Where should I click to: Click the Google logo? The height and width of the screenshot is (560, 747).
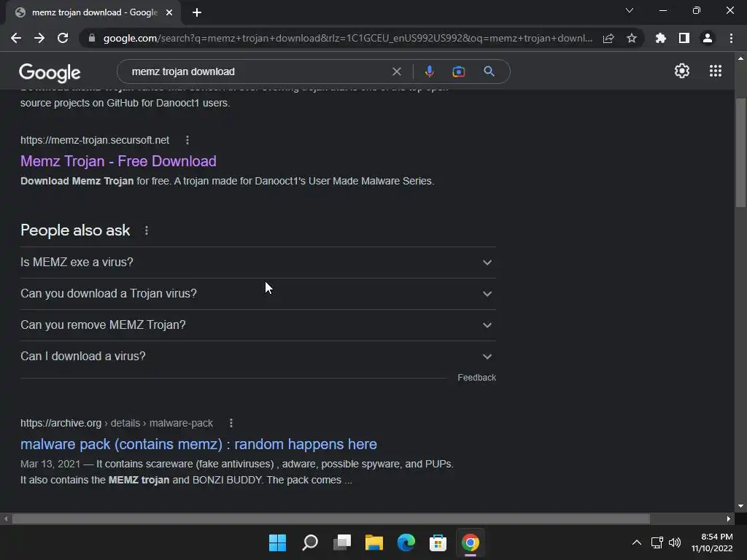click(50, 72)
